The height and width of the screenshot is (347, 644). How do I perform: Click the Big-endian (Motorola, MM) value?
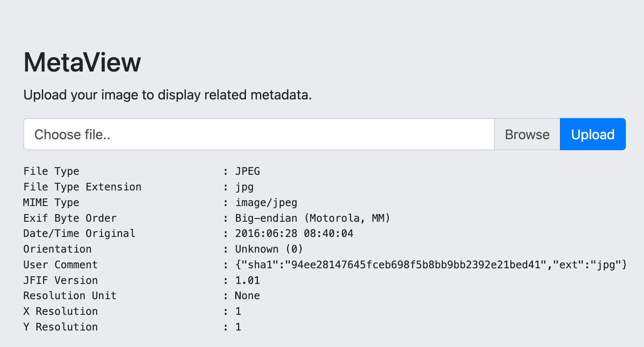pos(313,218)
